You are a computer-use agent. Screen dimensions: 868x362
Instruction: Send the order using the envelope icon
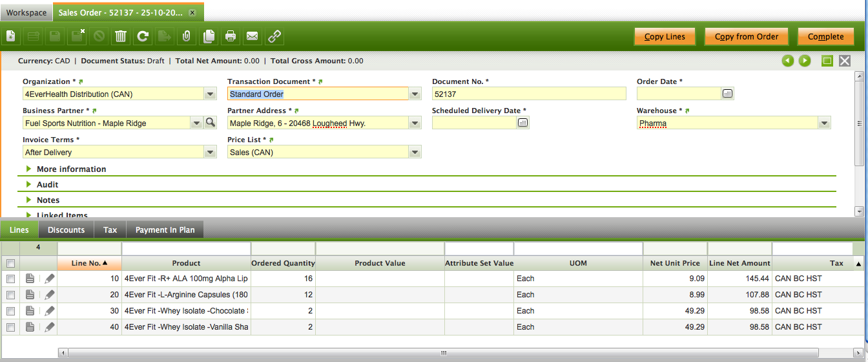253,37
